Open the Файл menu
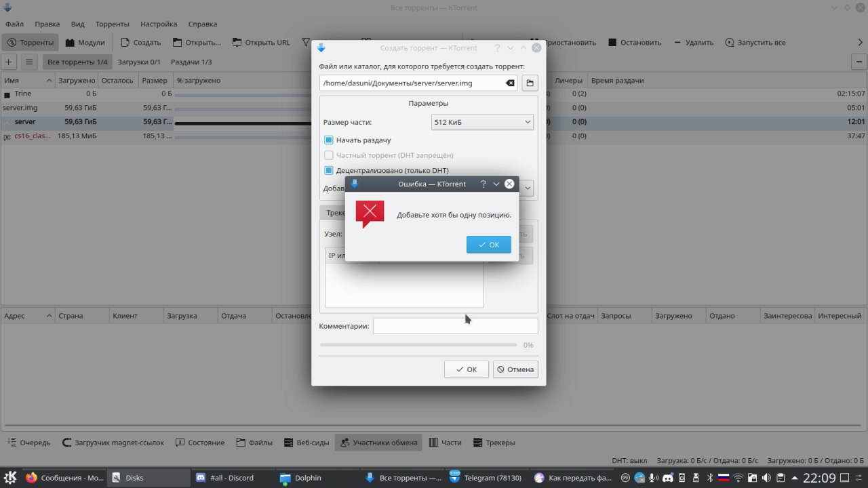The height and width of the screenshot is (488, 868). click(x=14, y=24)
